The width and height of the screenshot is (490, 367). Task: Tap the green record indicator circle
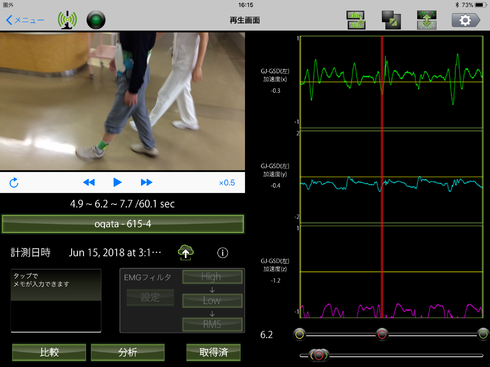point(96,20)
